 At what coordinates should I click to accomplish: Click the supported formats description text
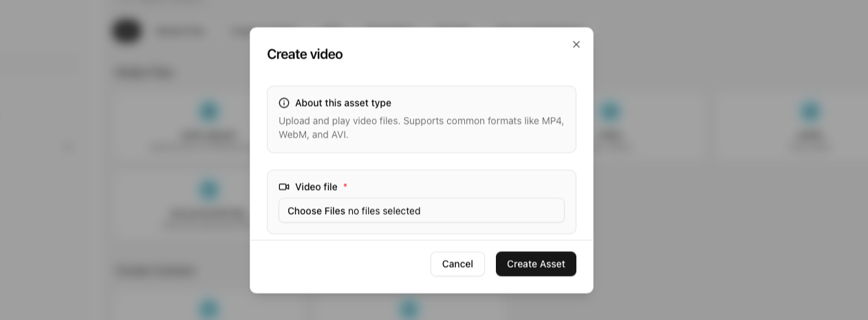[421, 128]
